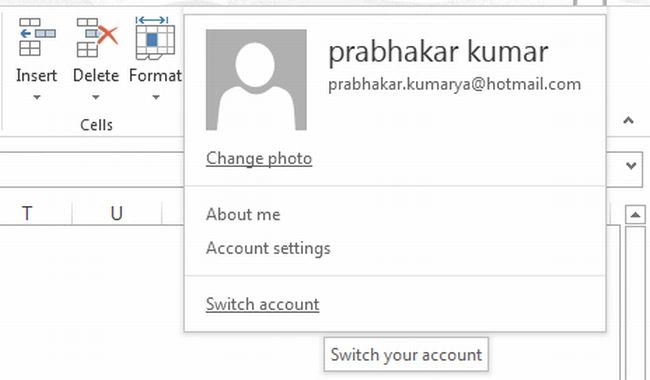Image resolution: width=650 pixels, height=380 pixels.
Task: Open the Insert dropdown arrow
Action: (x=37, y=97)
